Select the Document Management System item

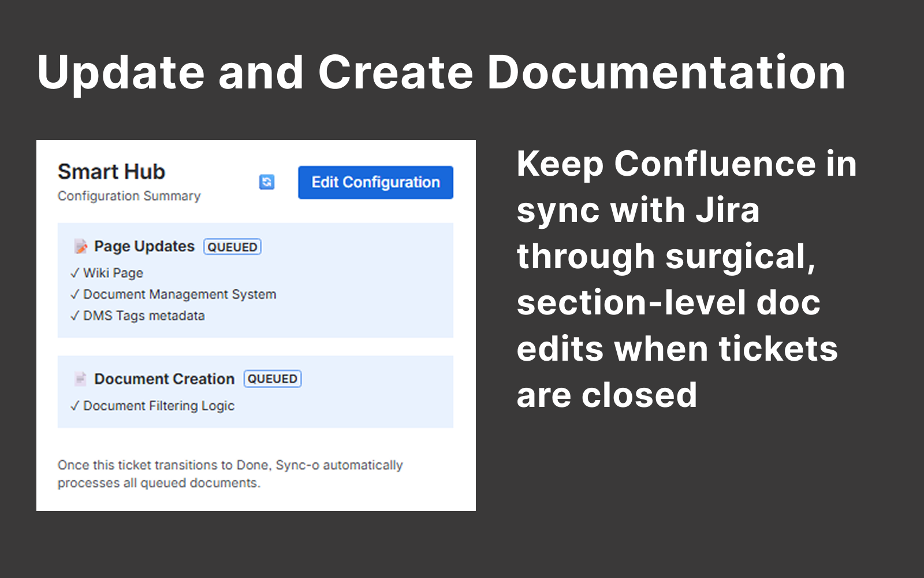pos(173,294)
